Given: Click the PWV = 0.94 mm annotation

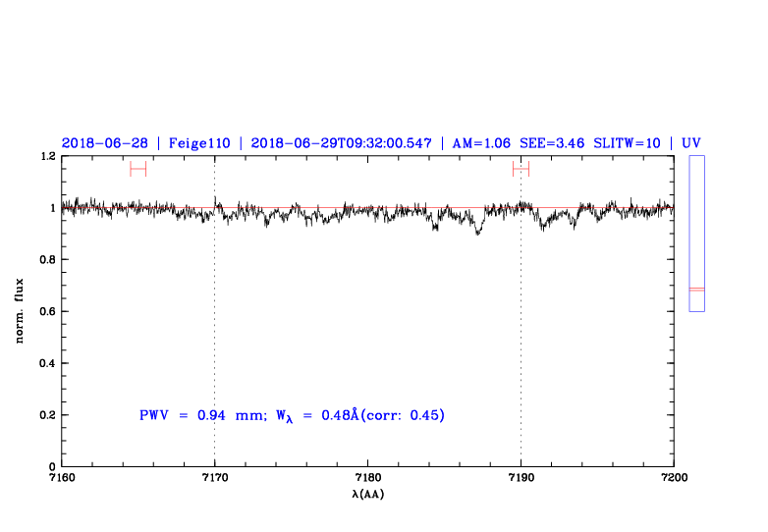Looking at the screenshot, I should 197,415.
